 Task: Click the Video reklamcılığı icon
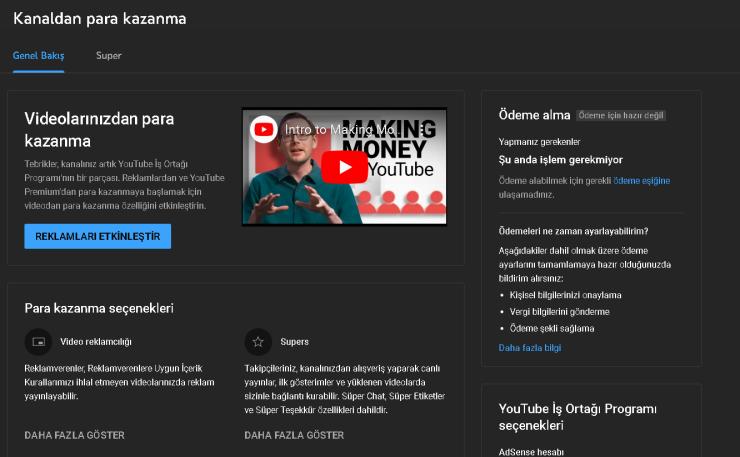click(38, 342)
